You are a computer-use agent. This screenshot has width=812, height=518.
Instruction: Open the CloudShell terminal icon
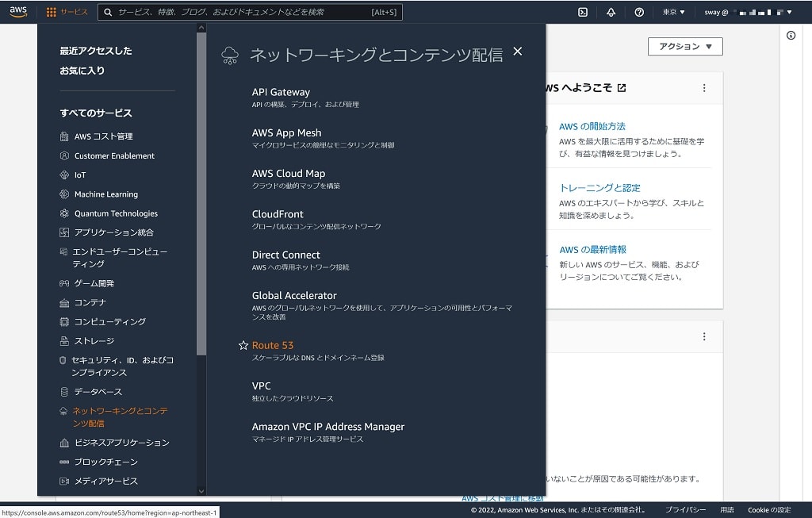click(583, 12)
